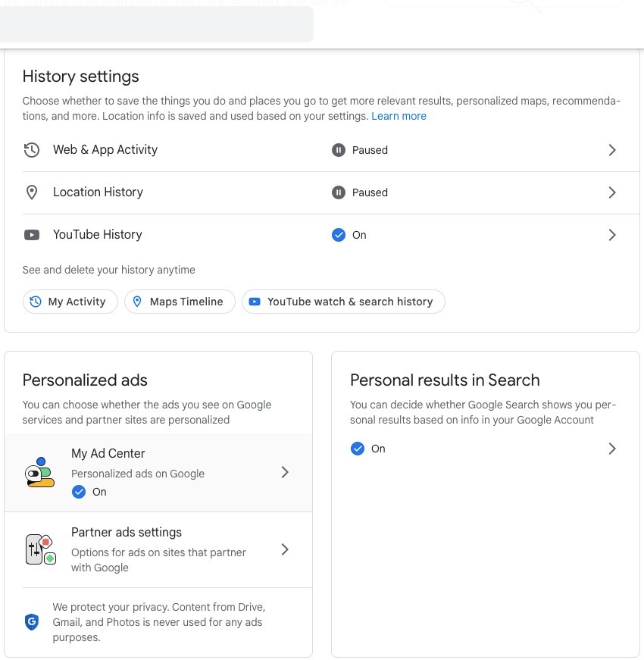Toggle the My Ad Center On checkmark
Screen dimensions: 644x660
point(78,492)
